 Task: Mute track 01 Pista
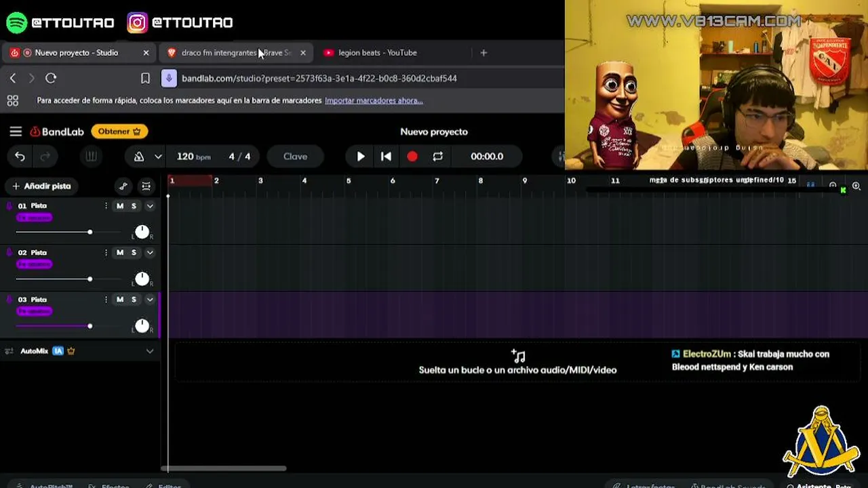click(120, 206)
